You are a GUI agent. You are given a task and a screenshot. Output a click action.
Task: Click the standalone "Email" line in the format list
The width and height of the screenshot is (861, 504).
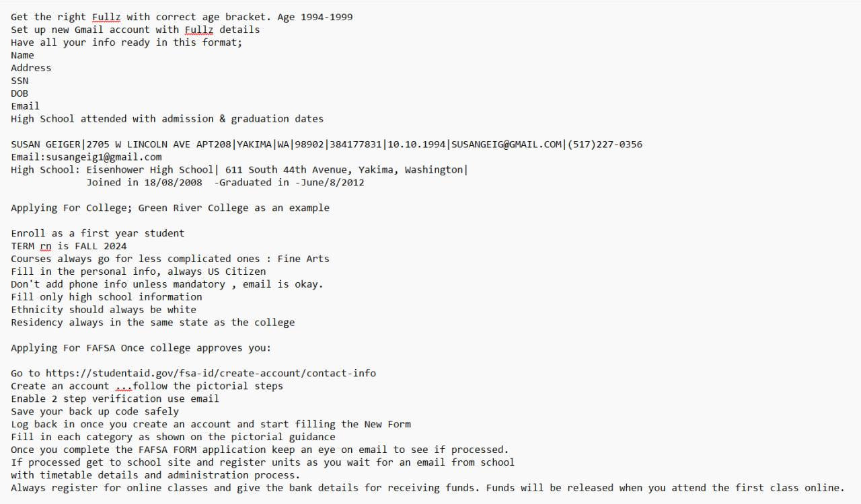(25, 106)
